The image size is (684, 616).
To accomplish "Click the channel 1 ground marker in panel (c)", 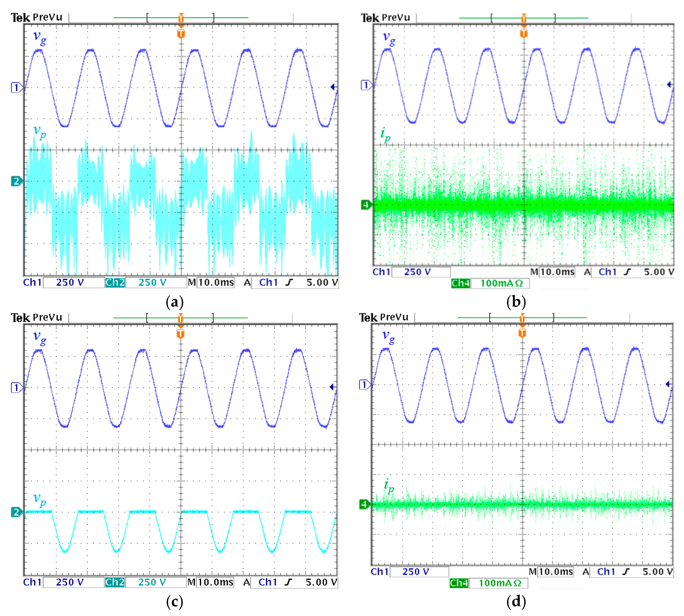I will 16,387.
